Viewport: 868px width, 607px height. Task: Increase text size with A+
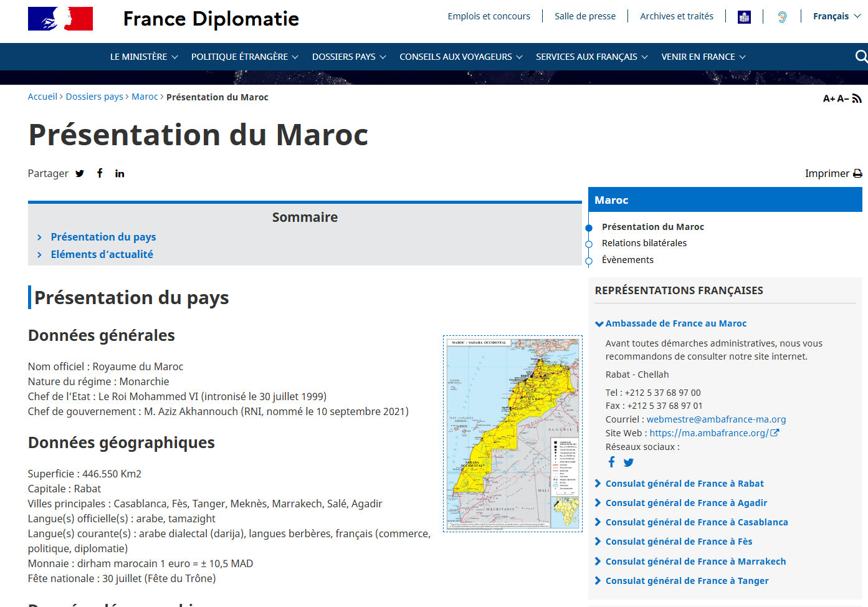829,98
